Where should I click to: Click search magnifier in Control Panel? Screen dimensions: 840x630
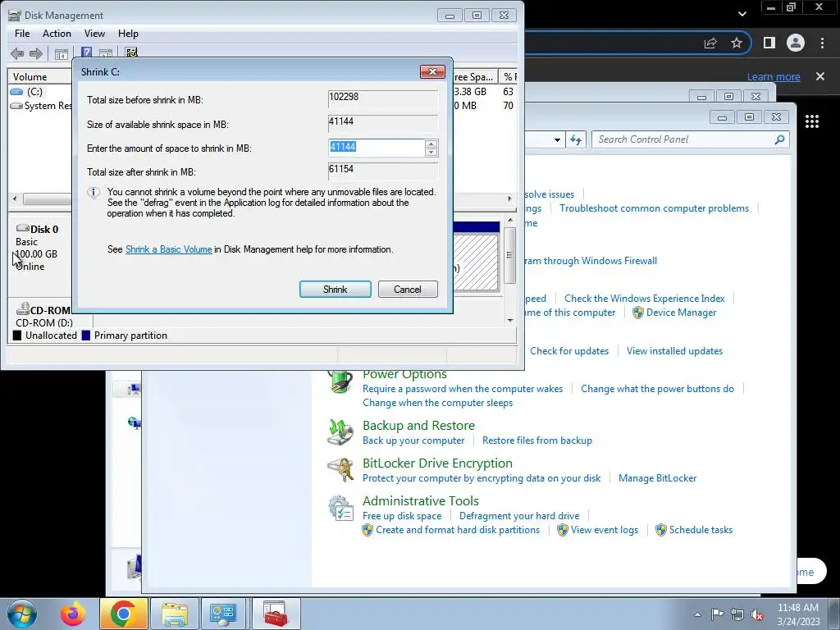pos(779,139)
